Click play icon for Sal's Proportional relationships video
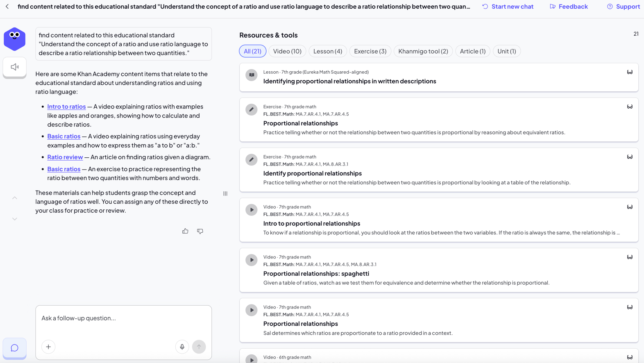Image resolution: width=644 pixels, height=363 pixels. pos(252,310)
